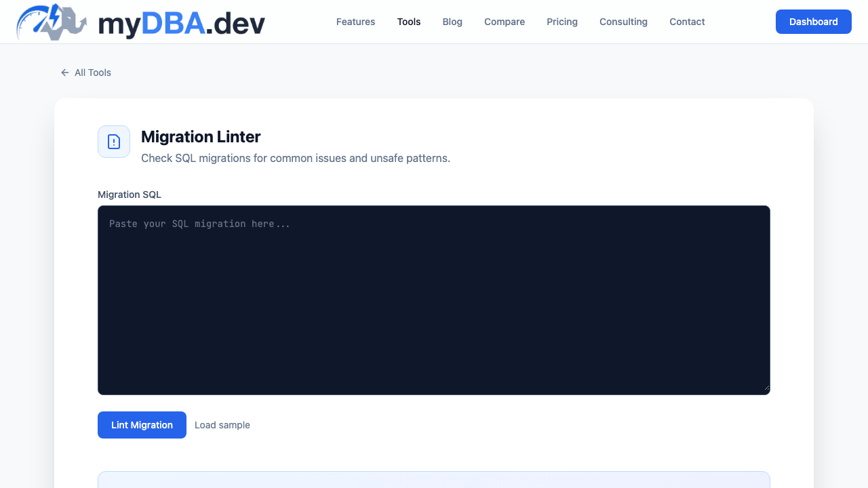Click the Migration Linter heading
Screen dimensions: 868x488
(x=201, y=136)
